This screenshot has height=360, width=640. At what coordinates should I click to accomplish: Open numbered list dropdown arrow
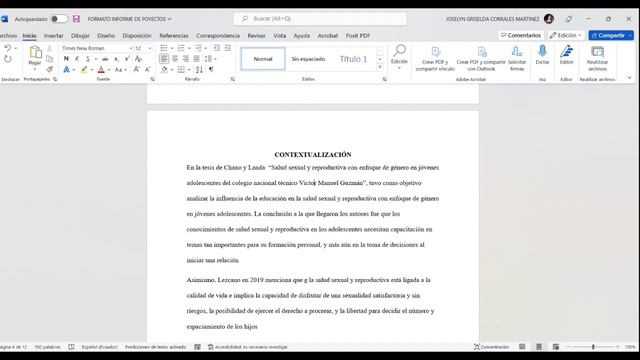189,48
